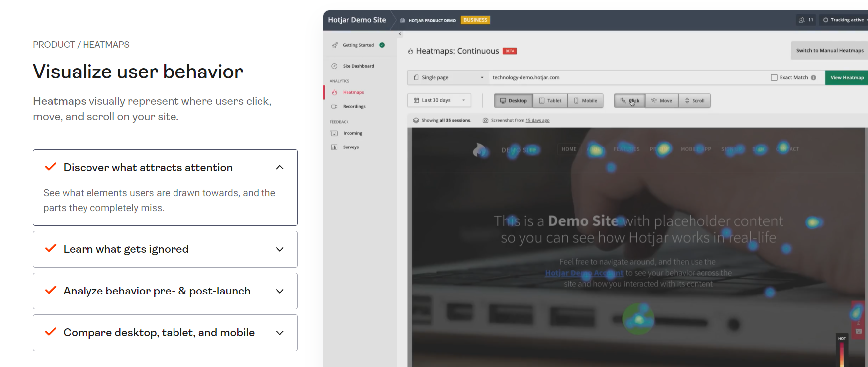Screen dimensions: 868x367
Task: Select the Move heatmap type
Action: tap(662, 101)
